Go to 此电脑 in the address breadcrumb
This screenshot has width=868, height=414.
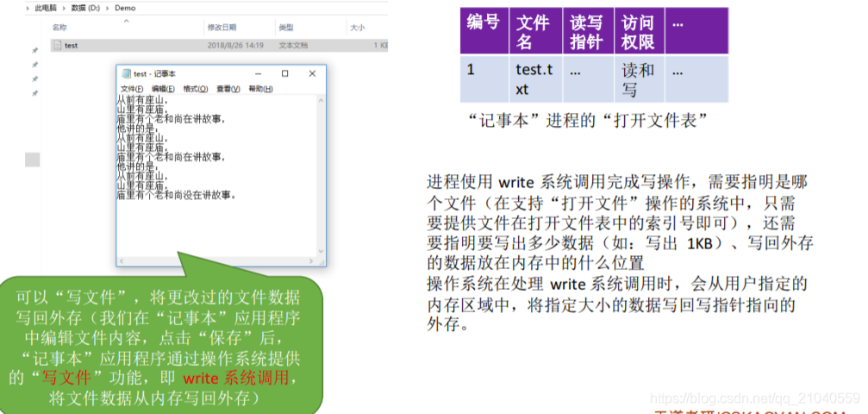pyautogui.click(x=46, y=9)
